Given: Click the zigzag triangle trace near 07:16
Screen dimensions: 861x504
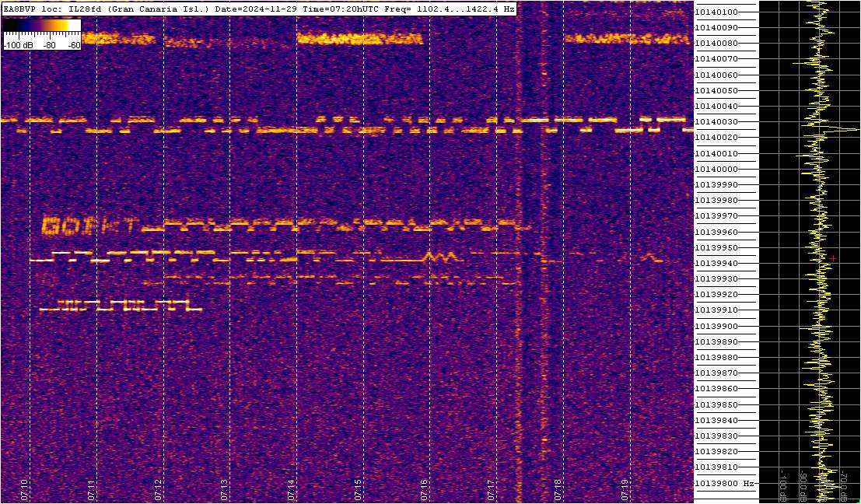Looking at the screenshot, I should [x=440, y=257].
